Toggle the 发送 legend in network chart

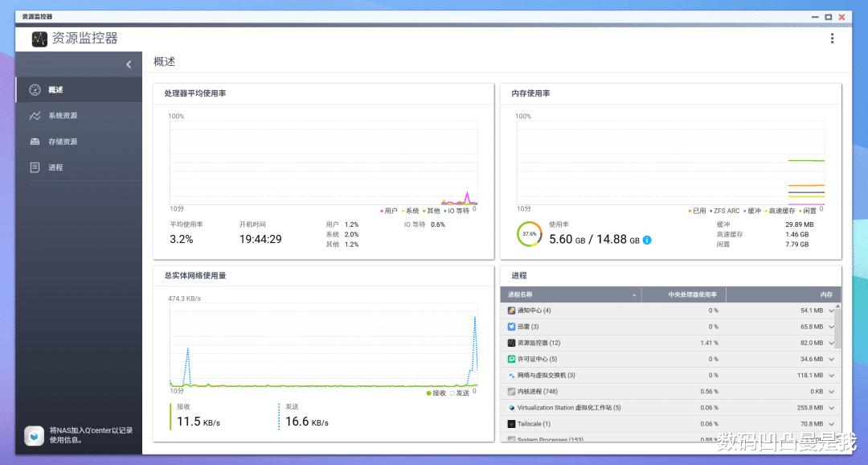point(460,393)
